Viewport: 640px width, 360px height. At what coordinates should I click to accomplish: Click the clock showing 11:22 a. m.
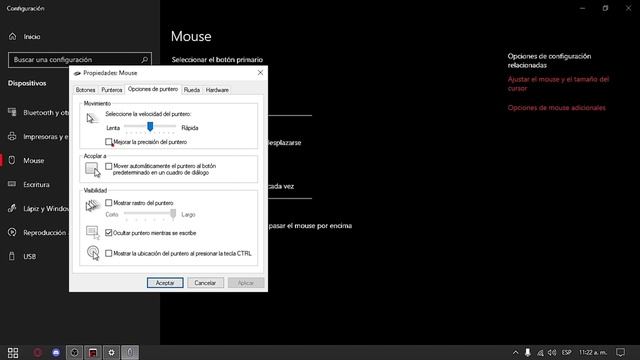593,353
